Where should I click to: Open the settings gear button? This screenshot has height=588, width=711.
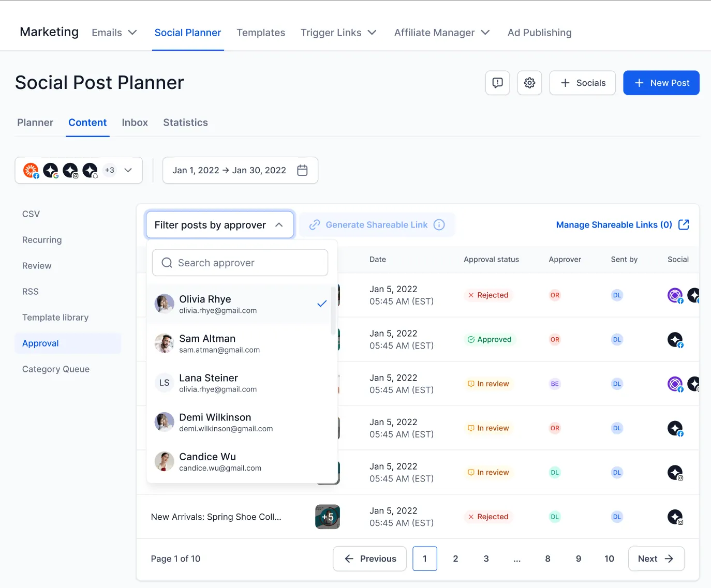point(529,83)
